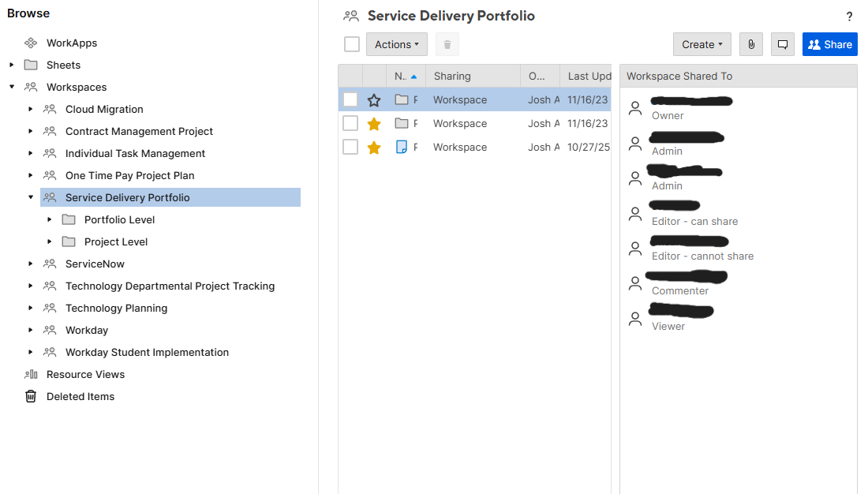Click the Workday workspace icon
The width and height of the screenshot is (868, 494).
(50, 330)
